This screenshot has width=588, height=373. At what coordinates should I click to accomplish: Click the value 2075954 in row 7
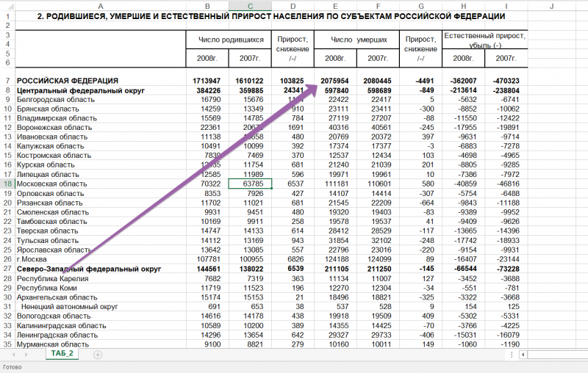pyautogui.click(x=334, y=81)
